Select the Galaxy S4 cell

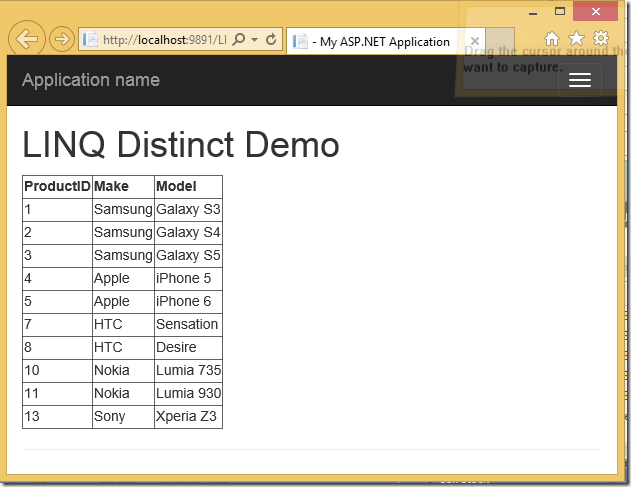[x=188, y=232]
